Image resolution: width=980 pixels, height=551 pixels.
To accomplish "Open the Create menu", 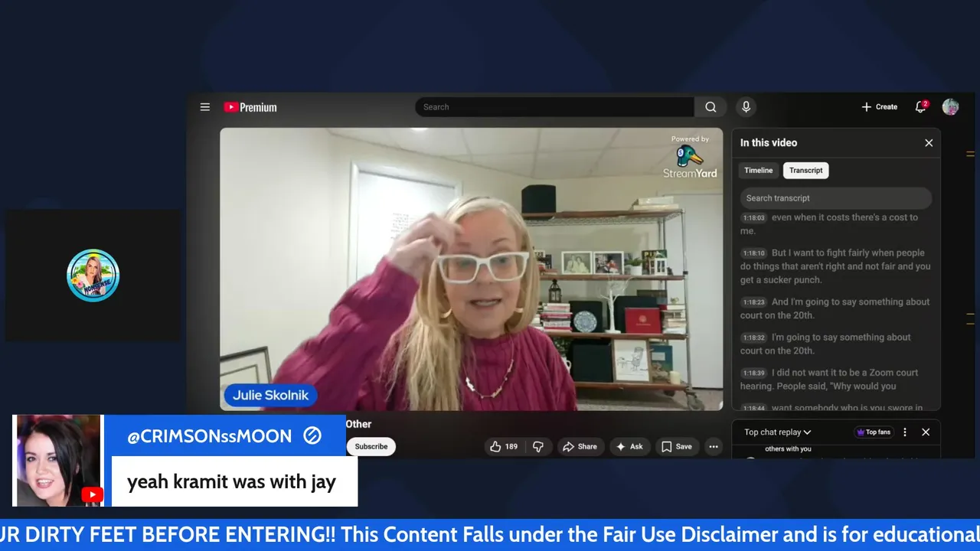I will point(879,107).
